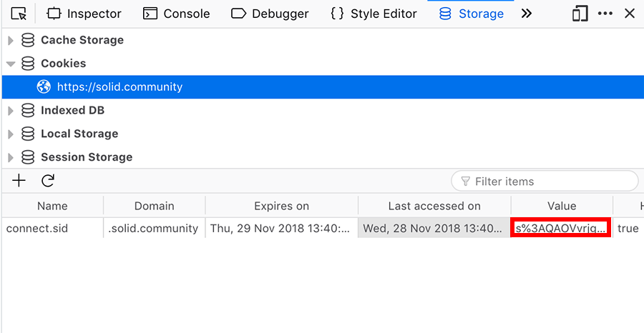Switch to the Console tab

tap(176, 14)
